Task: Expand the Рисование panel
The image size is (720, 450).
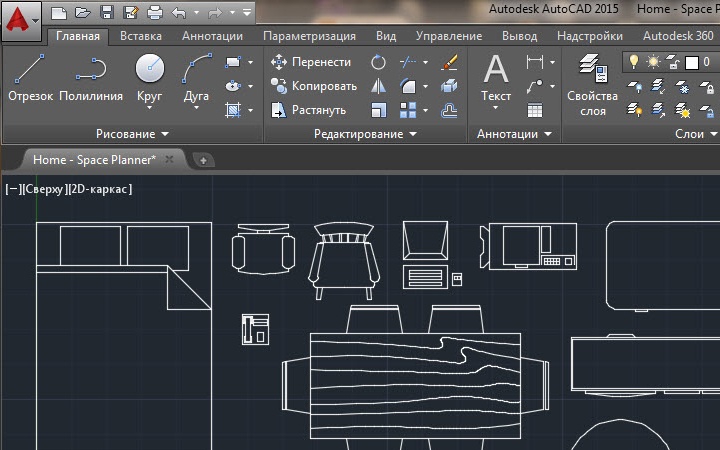Action: [x=133, y=134]
